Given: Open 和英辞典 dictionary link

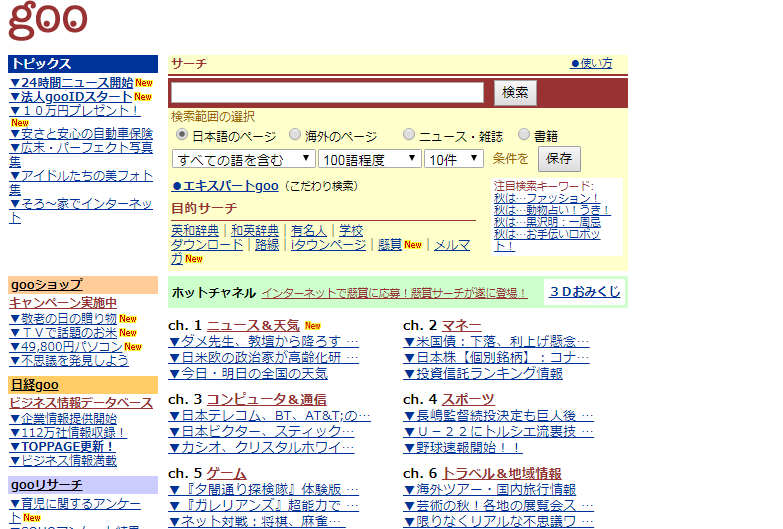Looking at the screenshot, I should pos(255,230).
